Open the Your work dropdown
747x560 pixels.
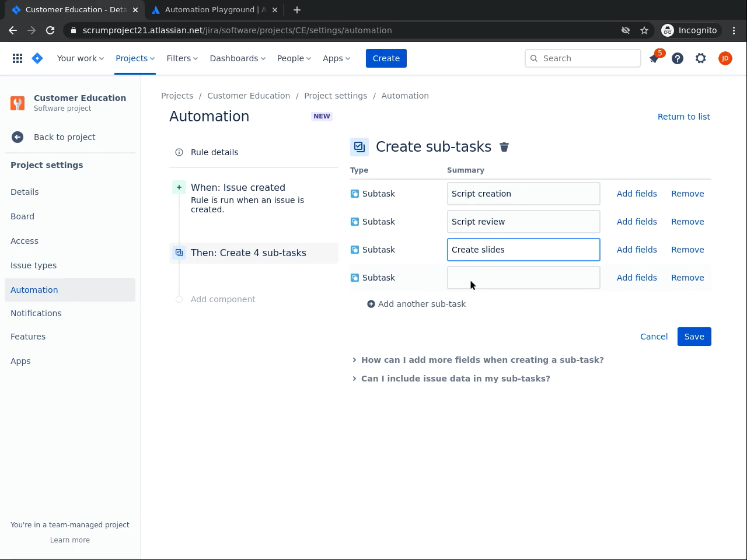[x=80, y=58]
